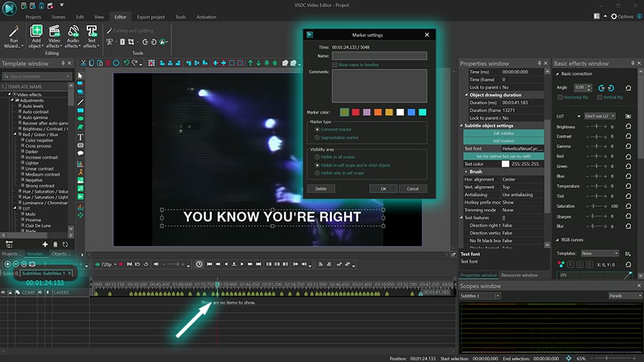Viewport: 644px width, 362px height.
Task: Open the Run Wizard tool
Action: (x=14, y=37)
